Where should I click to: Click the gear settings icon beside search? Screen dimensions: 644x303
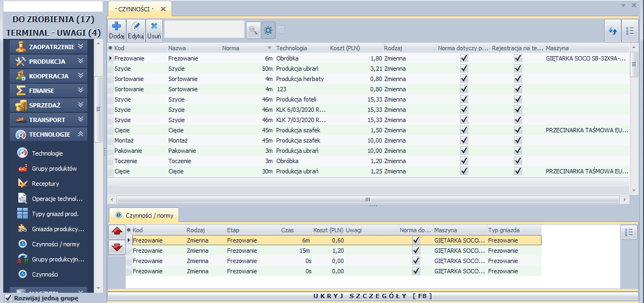268,30
